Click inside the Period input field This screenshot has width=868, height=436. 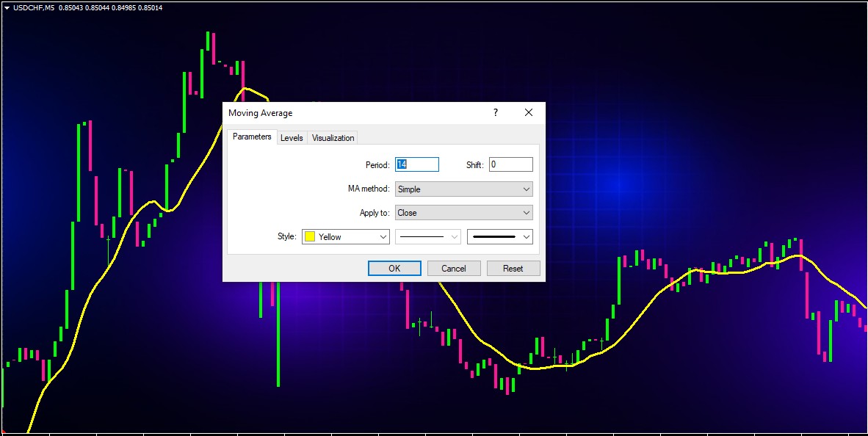point(416,164)
